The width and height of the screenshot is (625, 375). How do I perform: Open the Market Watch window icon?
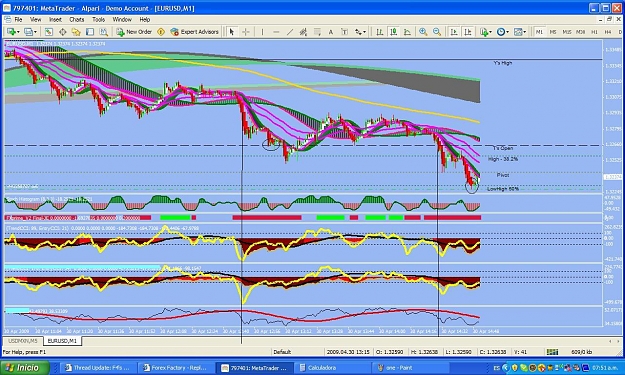(x=49, y=32)
